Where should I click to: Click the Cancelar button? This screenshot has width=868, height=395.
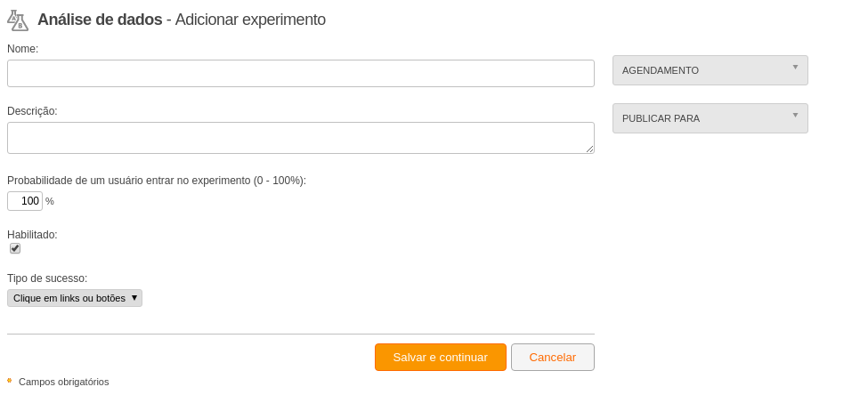(553, 358)
